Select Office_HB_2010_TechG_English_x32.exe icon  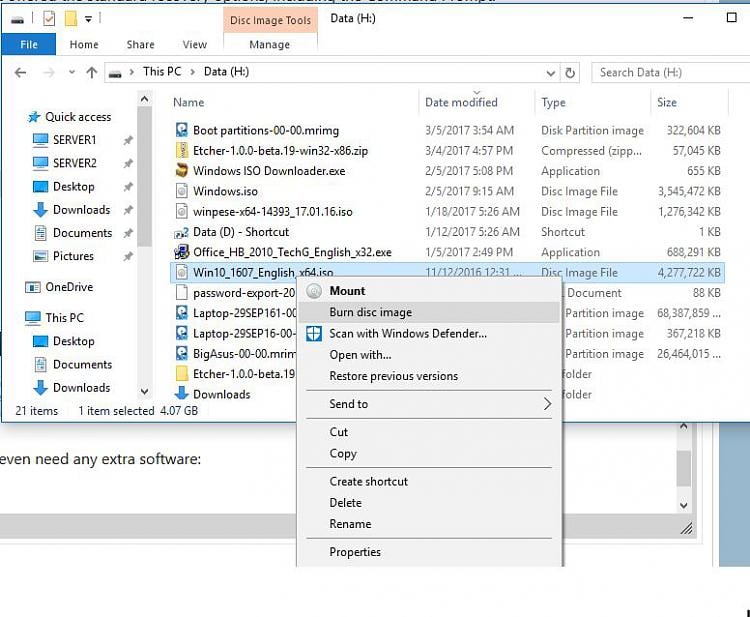click(182, 252)
